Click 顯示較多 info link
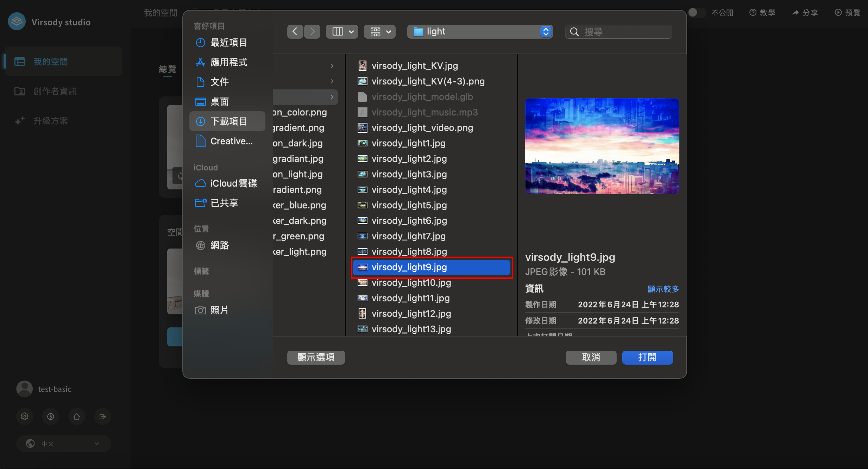Viewport: 868px width, 469px height. point(663,289)
